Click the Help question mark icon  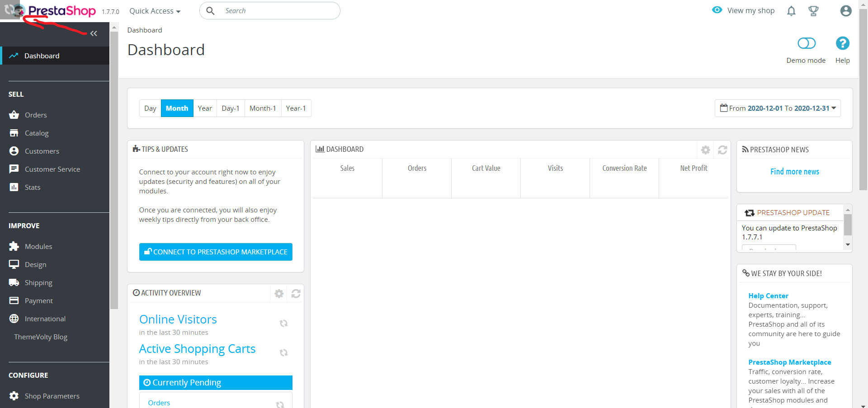click(x=842, y=43)
